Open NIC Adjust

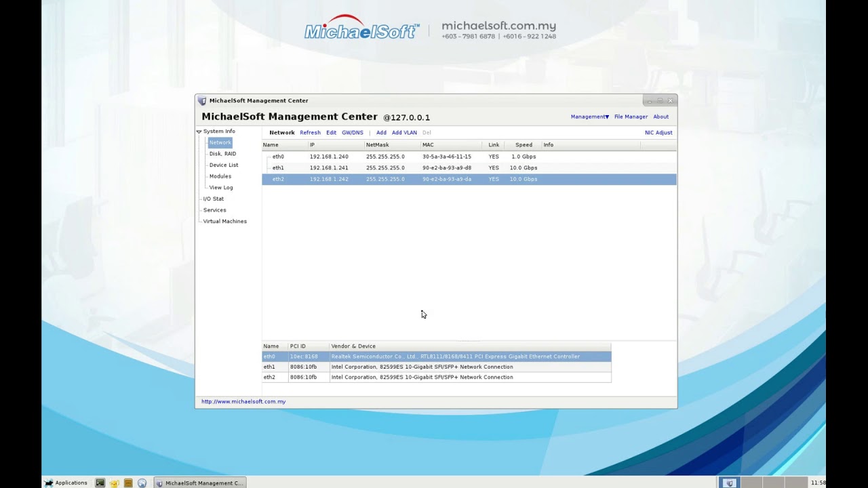(658, 133)
